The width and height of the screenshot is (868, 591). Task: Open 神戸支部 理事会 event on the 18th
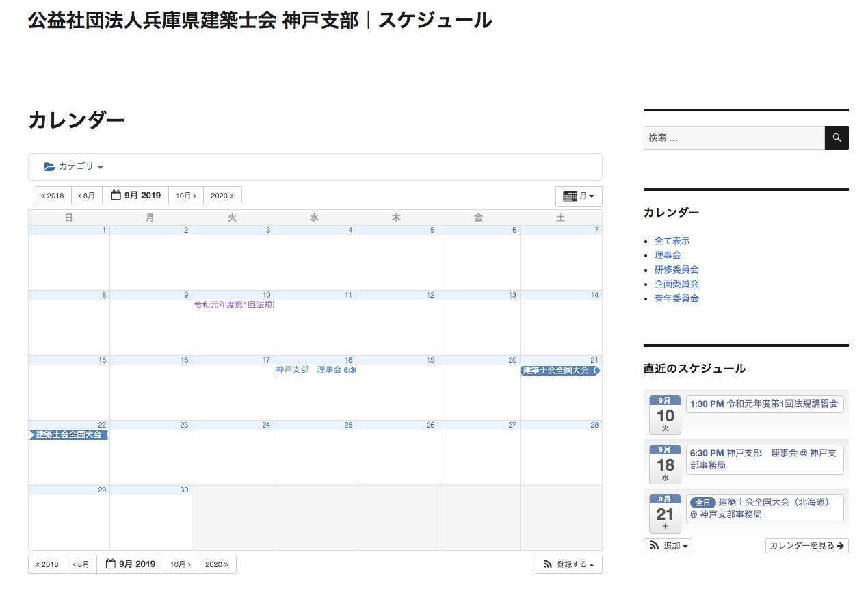tap(315, 370)
